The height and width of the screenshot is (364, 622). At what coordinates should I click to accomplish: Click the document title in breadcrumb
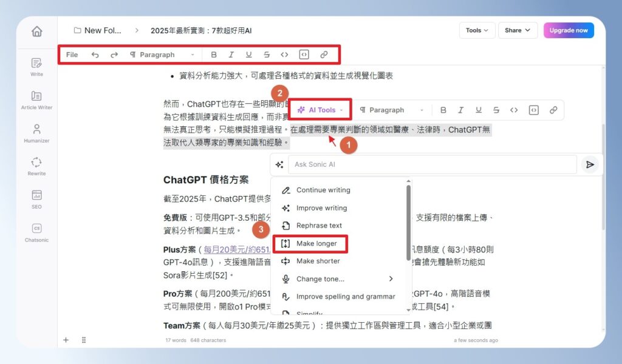201,30
